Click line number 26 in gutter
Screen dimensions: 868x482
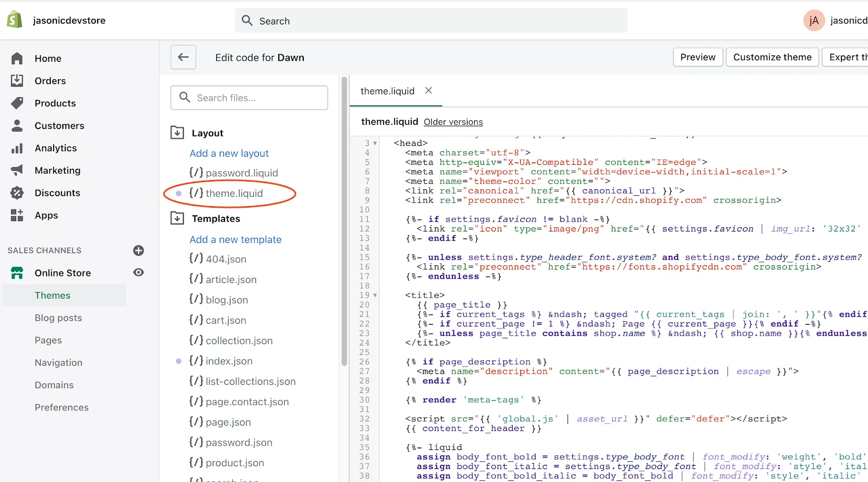pos(364,362)
